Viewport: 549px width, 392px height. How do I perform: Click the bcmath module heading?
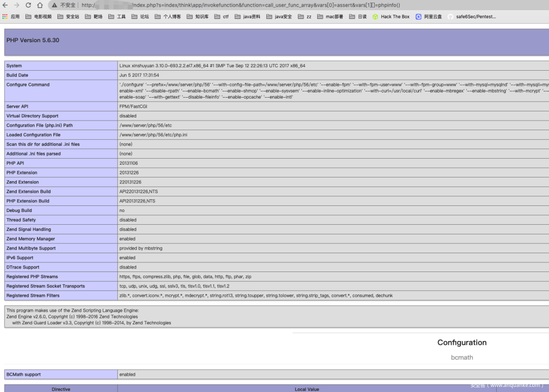pyautogui.click(x=462, y=357)
